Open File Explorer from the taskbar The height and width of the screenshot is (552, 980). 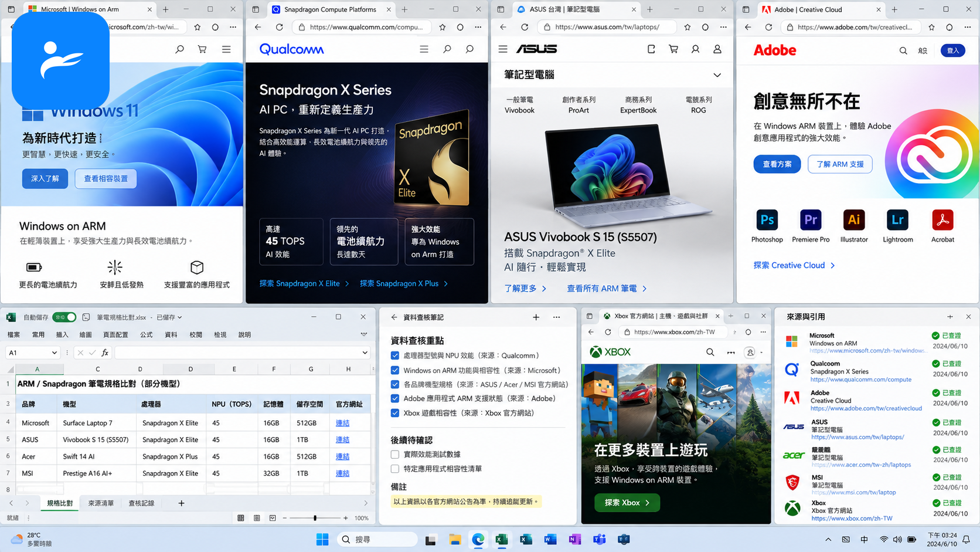pyautogui.click(x=455, y=540)
